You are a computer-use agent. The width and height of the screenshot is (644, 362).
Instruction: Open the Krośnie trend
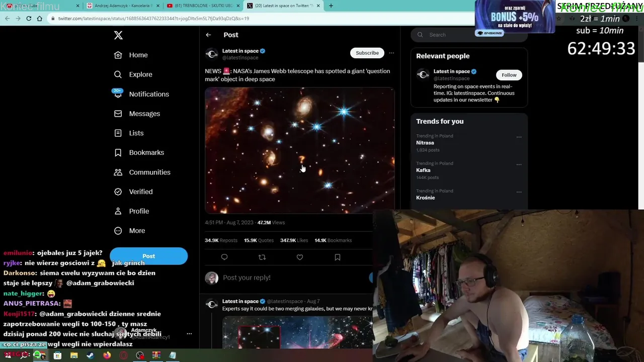426,198
